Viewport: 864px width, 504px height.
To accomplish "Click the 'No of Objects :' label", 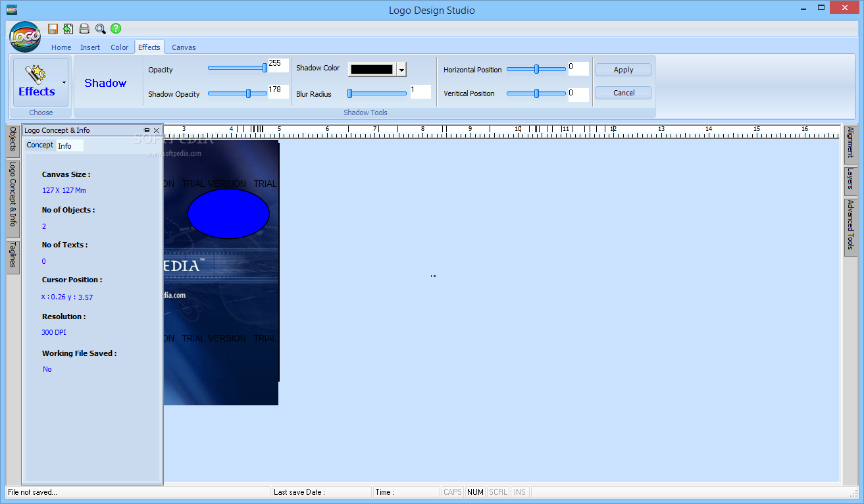I will click(68, 210).
